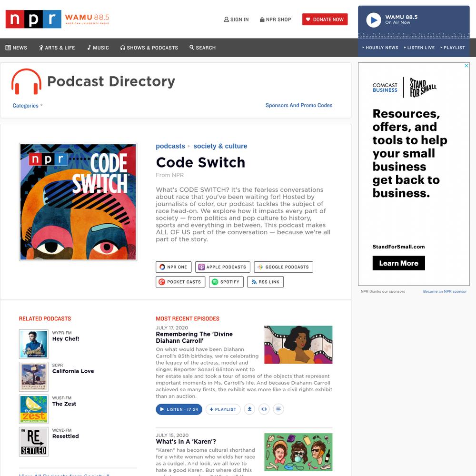Open the RSS Link
Screen dimensions: 476x476
[265, 282]
